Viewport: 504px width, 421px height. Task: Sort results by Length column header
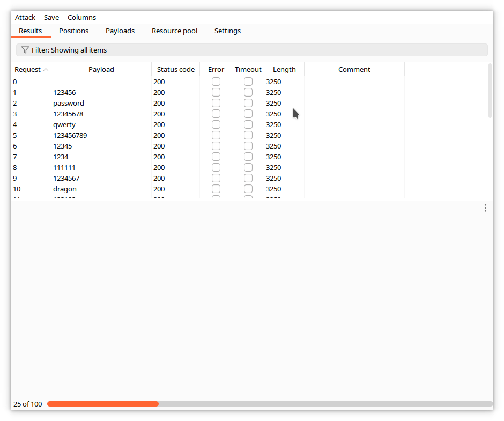tap(284, 69)
